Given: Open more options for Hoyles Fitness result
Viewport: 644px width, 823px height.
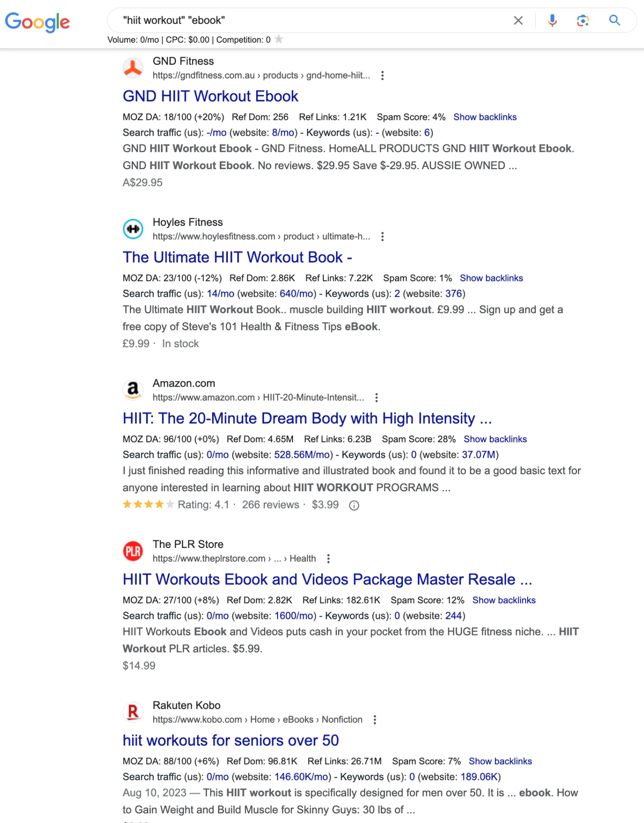Looking at the screenshot, I should coord(382,237).
